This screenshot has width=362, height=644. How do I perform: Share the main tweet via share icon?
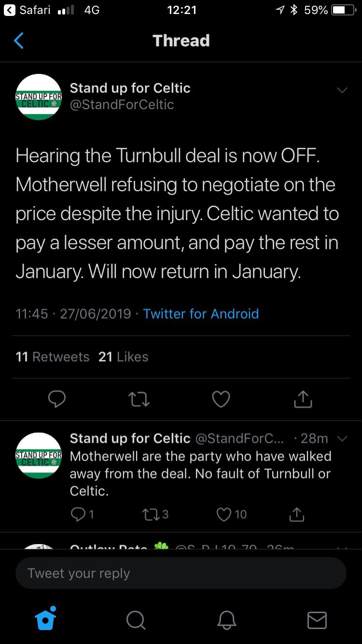(x=303, y=399)
